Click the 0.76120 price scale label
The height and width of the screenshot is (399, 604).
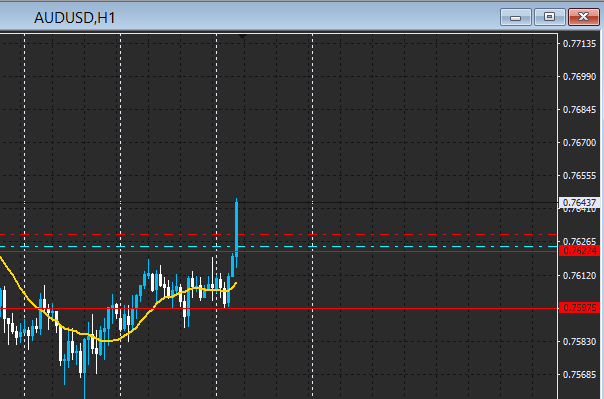click(579, 276)
